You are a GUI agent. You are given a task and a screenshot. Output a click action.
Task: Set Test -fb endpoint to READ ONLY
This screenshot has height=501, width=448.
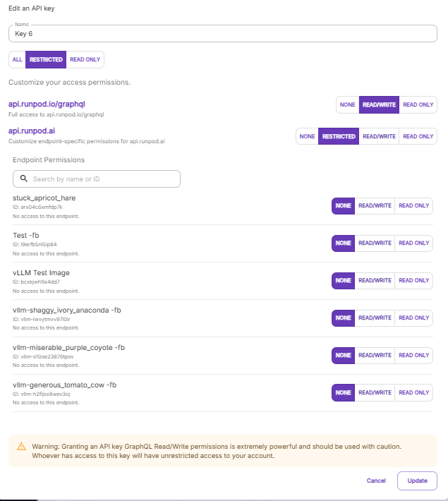tap(413, 243)
